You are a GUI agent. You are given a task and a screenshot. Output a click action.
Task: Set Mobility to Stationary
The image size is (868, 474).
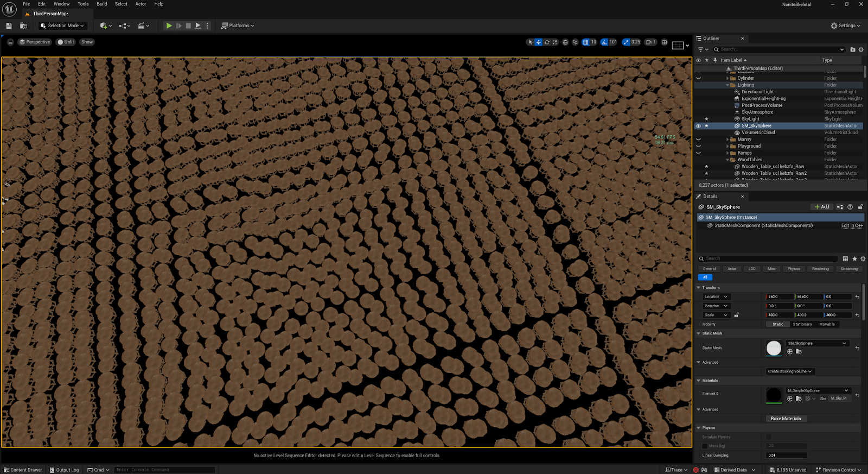(x=802, y=324)
